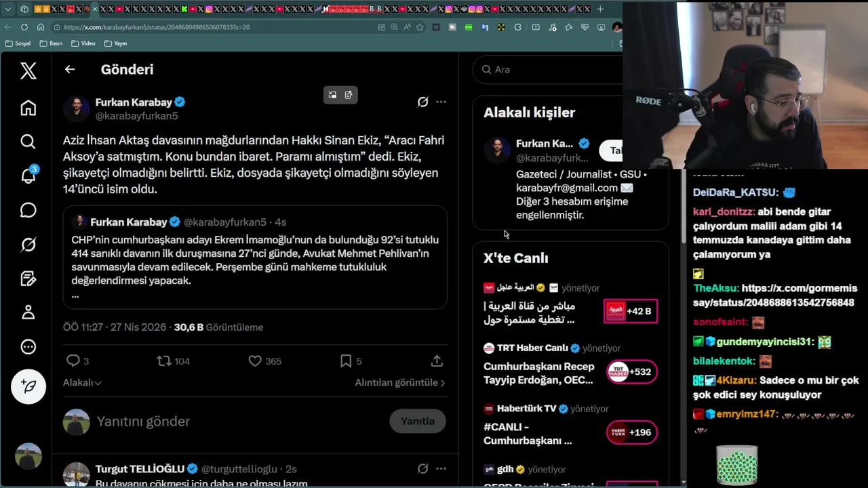Click the second floating image-toolbar icon
Viewport: 868px width, 488px height.
click(349, 95)
